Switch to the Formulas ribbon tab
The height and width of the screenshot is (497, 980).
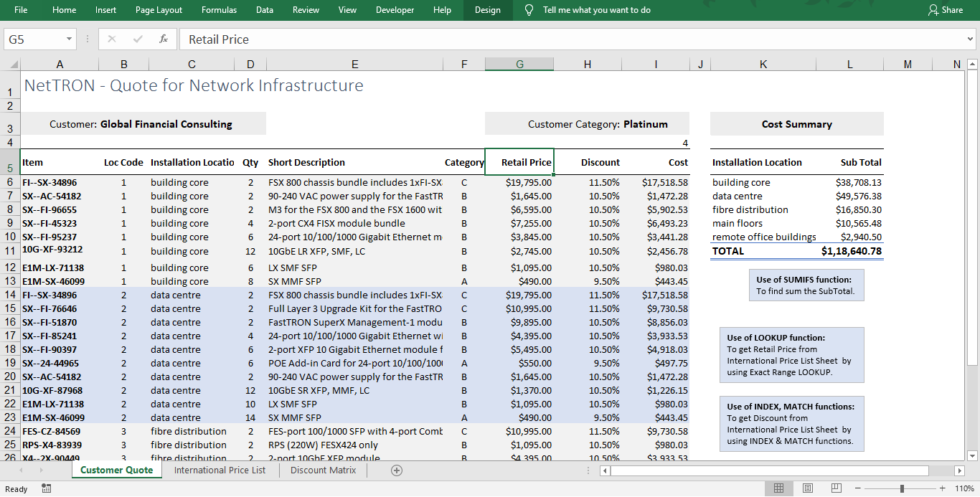219,10
